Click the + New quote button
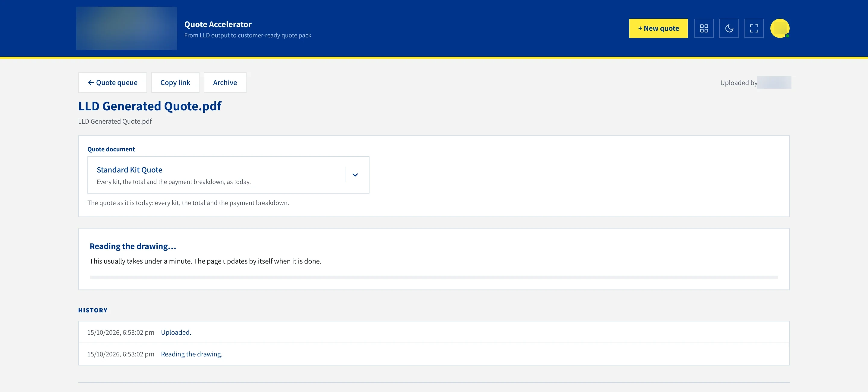 point(658,28)
